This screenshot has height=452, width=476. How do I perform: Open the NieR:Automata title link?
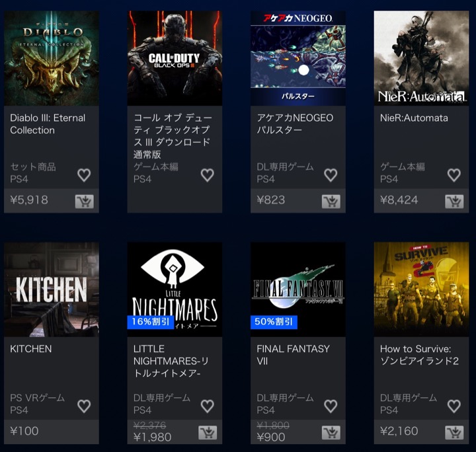[414, 118]
